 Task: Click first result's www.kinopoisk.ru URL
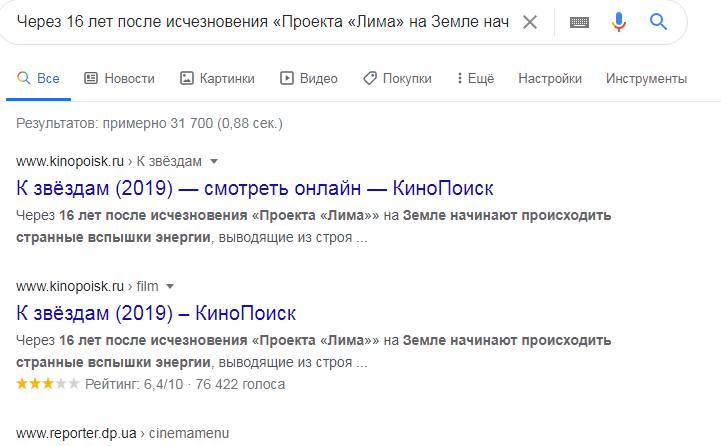70,161
